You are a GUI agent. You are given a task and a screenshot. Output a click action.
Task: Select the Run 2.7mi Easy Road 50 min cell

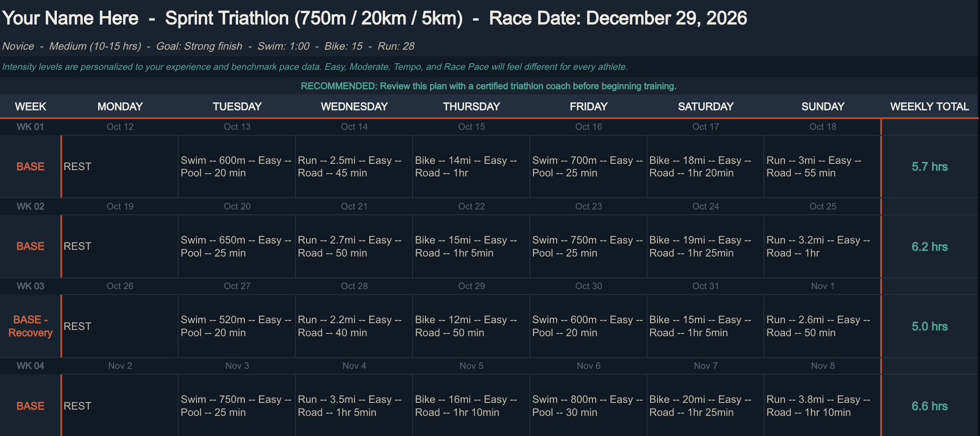click(354, 246)
